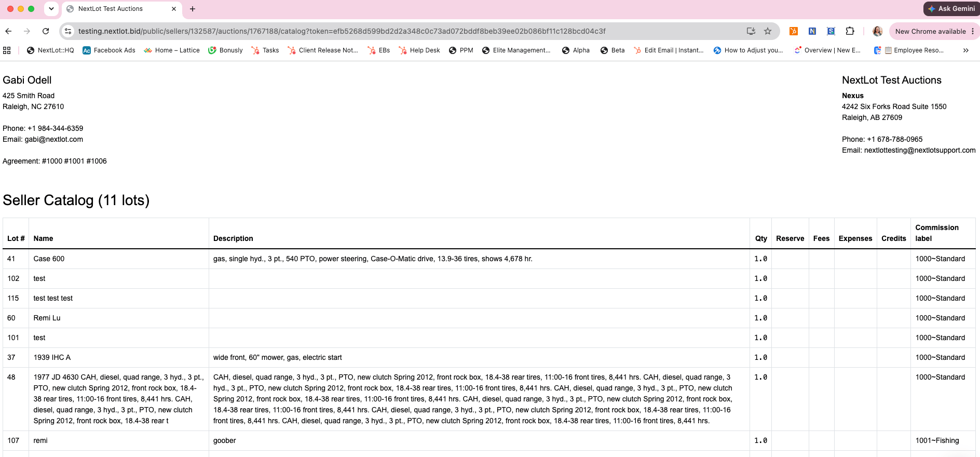980x457 pixels.
Task: Click the Ask Gemini button
Action: [x=951, y=9]
